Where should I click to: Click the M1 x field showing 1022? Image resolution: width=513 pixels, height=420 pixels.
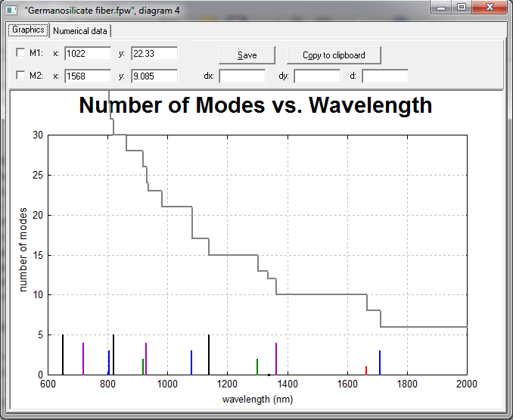coord(88,53)
